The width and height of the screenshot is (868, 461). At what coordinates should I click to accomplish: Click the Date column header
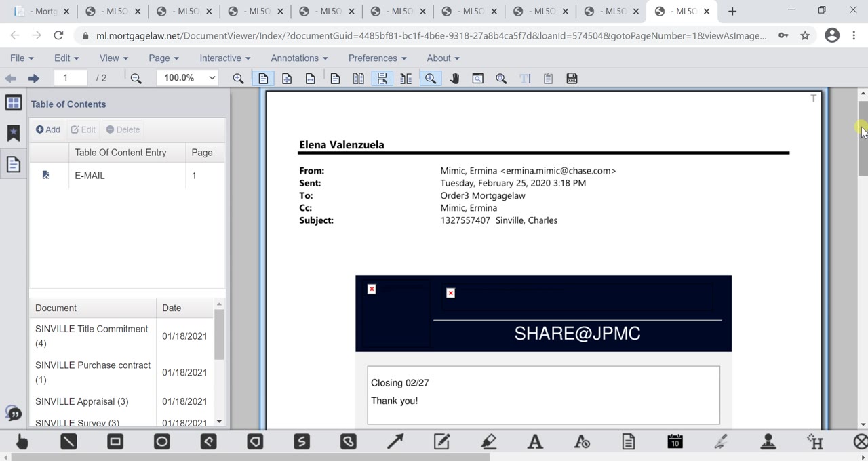[185, 308]
